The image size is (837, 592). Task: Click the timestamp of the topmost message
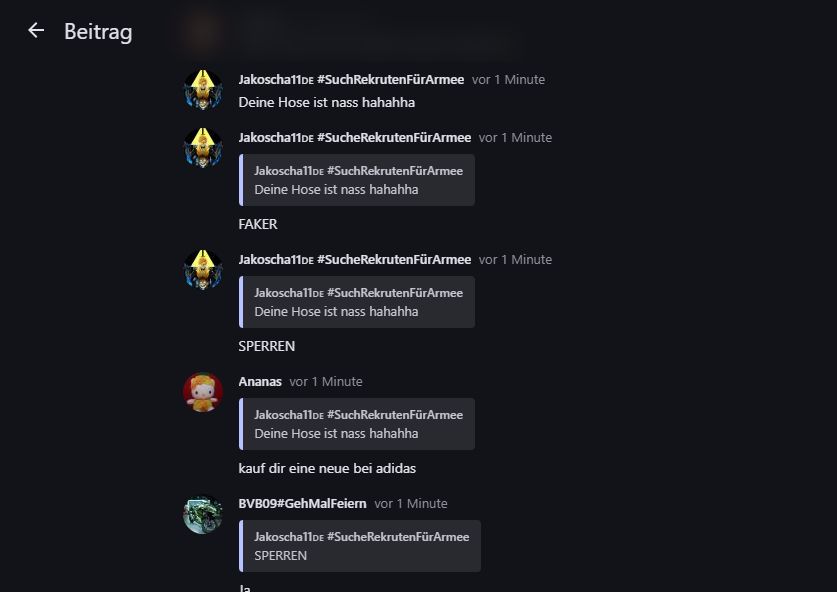coord(508,80)
